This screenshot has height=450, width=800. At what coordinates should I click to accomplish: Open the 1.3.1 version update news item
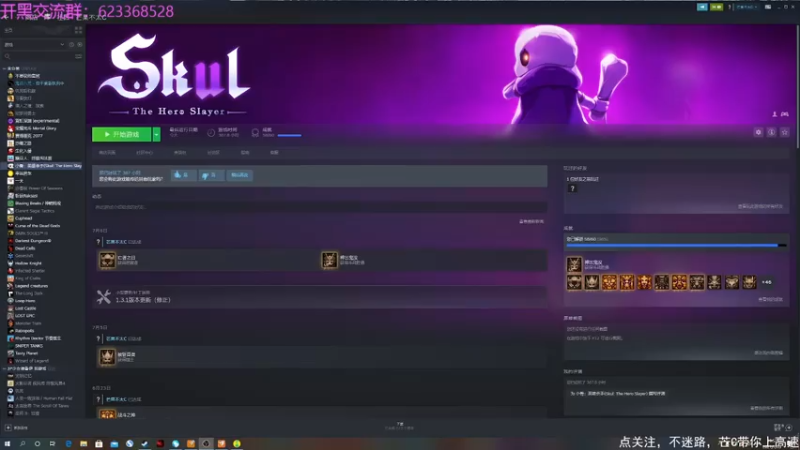click(319, 297)
